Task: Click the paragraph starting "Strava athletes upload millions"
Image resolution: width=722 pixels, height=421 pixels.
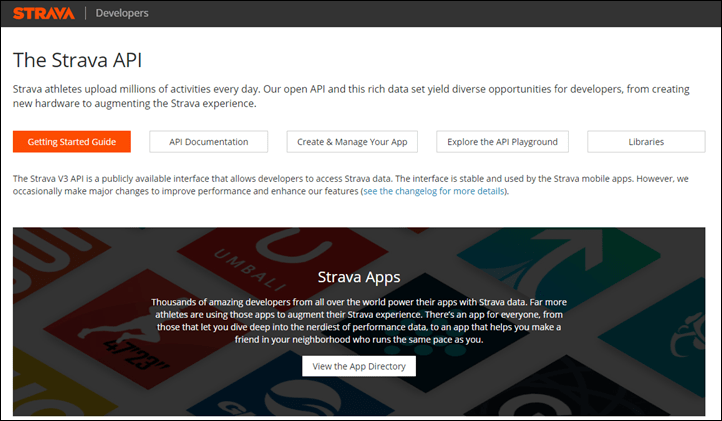Action: tap(351, 96)
